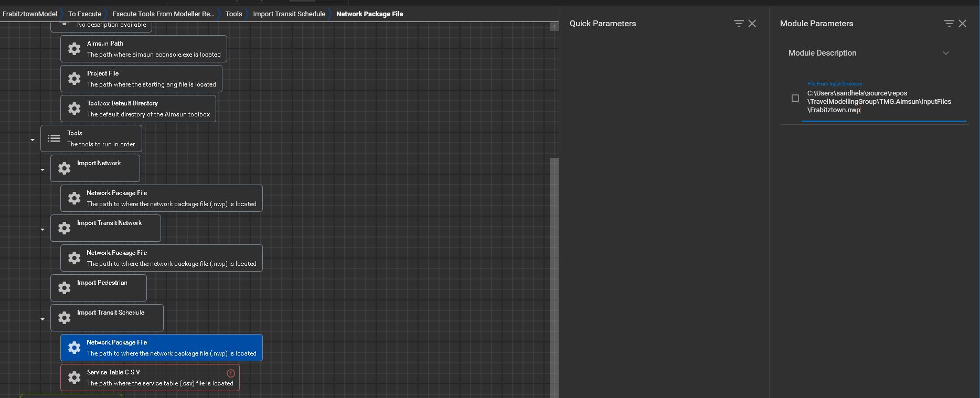Collapse the Tools node
The height and width of the screenshot is (398, 980).
pyautogui.click(x=33, y=140)
